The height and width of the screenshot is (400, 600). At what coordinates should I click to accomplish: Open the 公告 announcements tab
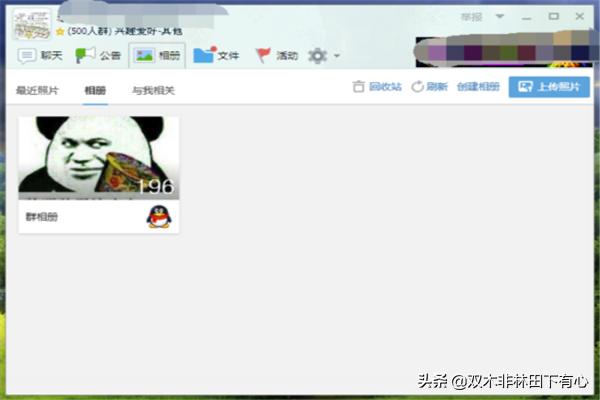tap(98, 56)
